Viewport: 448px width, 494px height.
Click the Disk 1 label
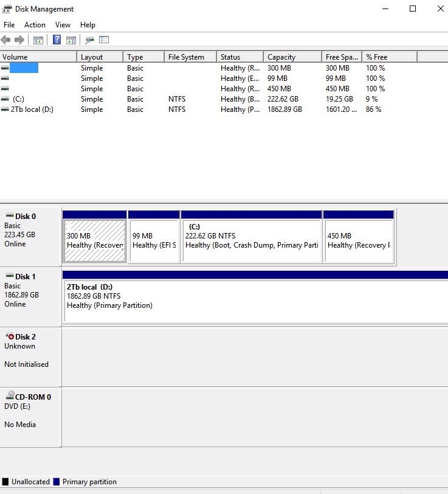pyautogui.click(x=25, y=277)
